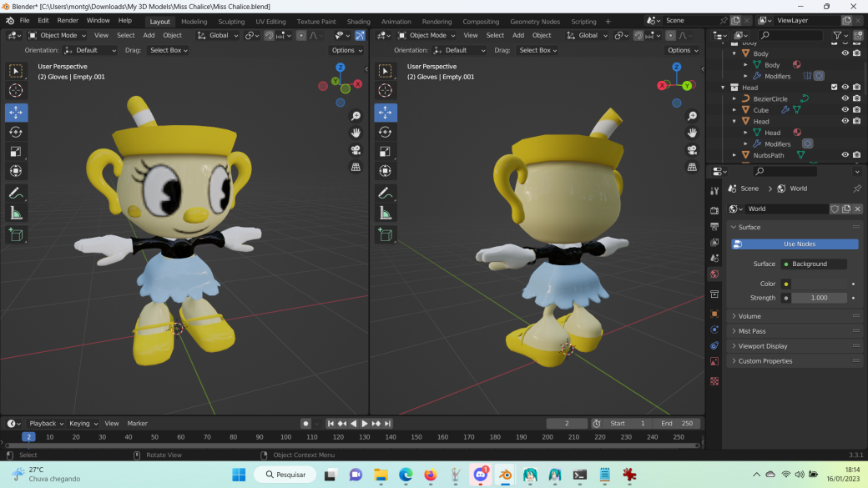Expand the NurbsPath item in outliner
868x488 pixels.
[x=734, y=155]
